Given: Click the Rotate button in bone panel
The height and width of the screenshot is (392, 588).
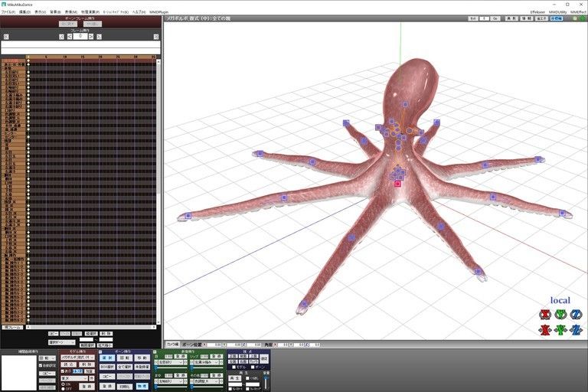Looking at the screenshot, I should point(125,358).
